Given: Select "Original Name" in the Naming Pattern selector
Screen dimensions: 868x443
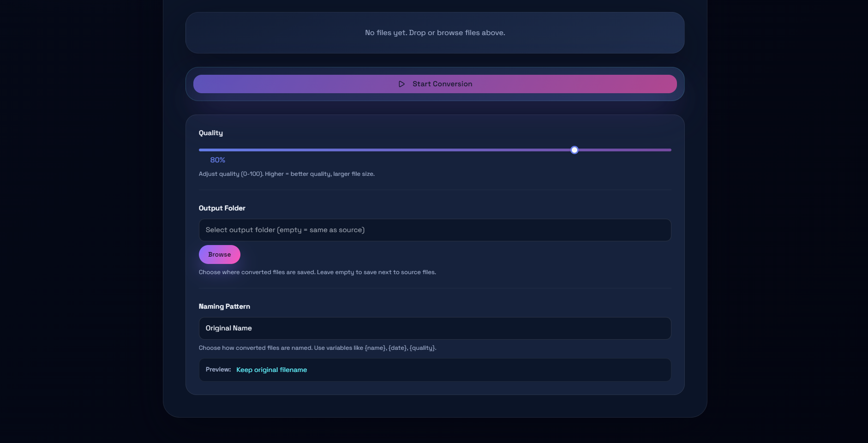Looking at the screenshot, I should click(434, 328).
